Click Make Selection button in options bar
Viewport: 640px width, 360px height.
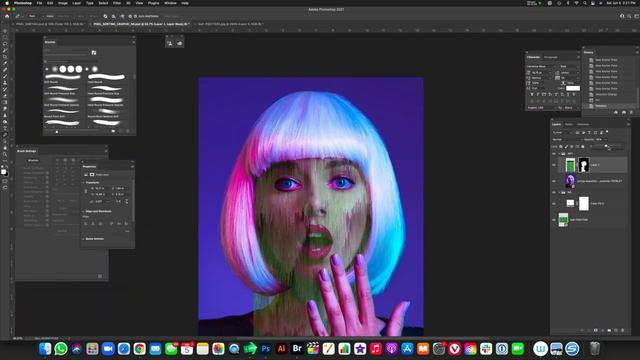[63, 16]
